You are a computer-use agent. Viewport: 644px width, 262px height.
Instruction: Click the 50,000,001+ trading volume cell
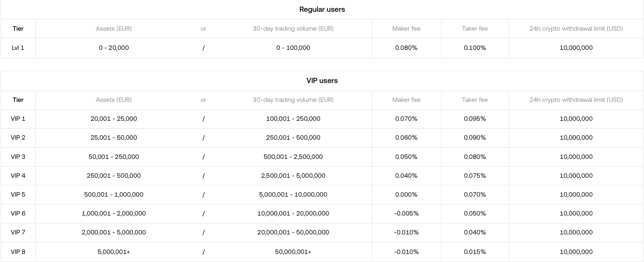click(293, 252)
